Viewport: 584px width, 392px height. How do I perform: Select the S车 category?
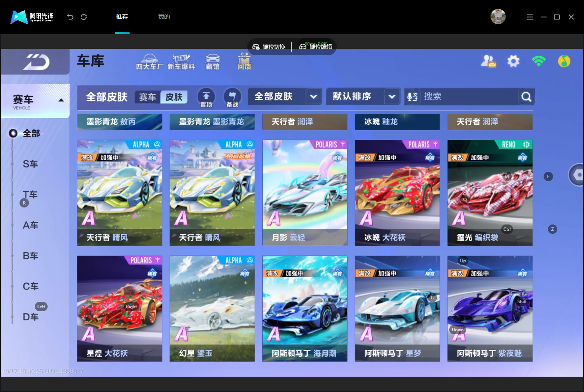(x=31, y=164)
